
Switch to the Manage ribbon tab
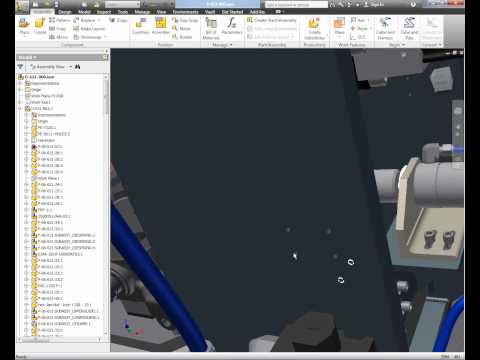[142, 12]
